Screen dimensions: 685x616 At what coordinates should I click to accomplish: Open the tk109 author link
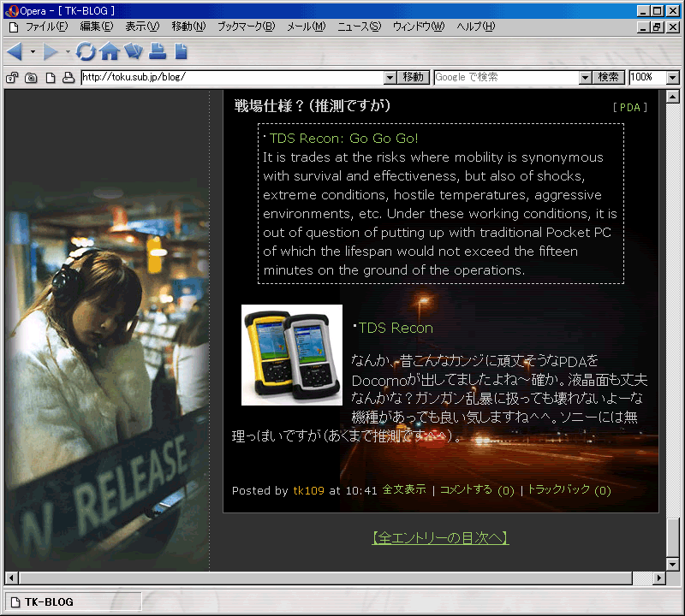pyautogui.click(x=308, y=491)
